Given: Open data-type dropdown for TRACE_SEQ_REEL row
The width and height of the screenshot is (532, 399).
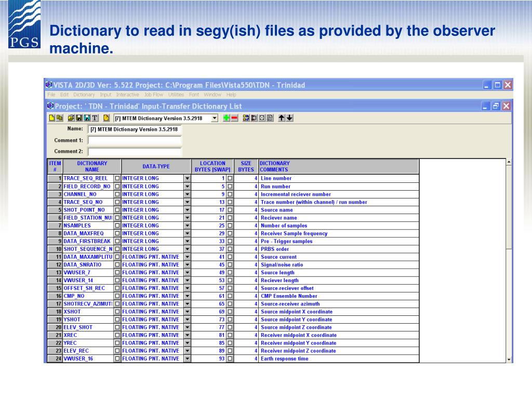Looking at the screenshot, I should pos(187,178).
